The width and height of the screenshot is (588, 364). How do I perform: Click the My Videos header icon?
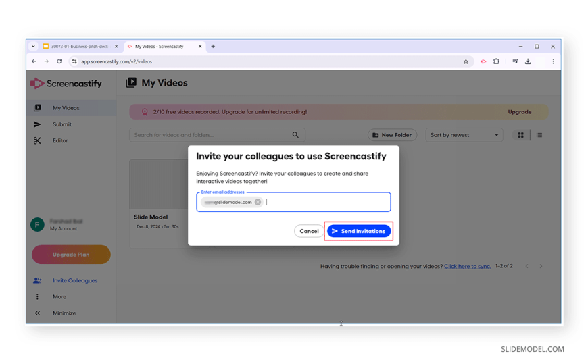click(x=131, y=82)
